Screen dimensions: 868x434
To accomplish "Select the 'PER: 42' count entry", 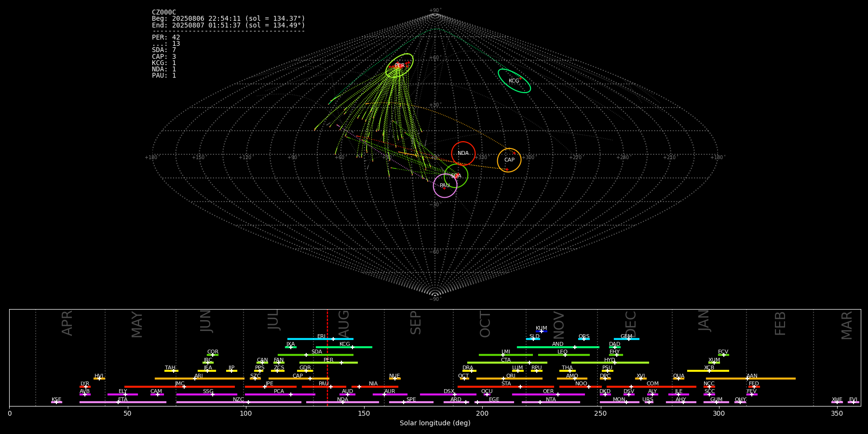I will pyautogui.click(x=166, y=37).
